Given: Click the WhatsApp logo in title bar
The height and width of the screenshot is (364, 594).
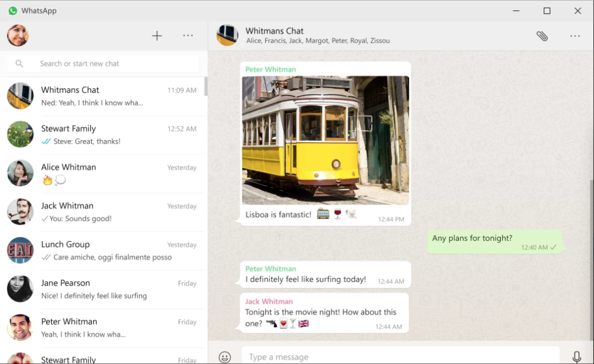Looking at the screenshot, I should click(x=13, y=11).
